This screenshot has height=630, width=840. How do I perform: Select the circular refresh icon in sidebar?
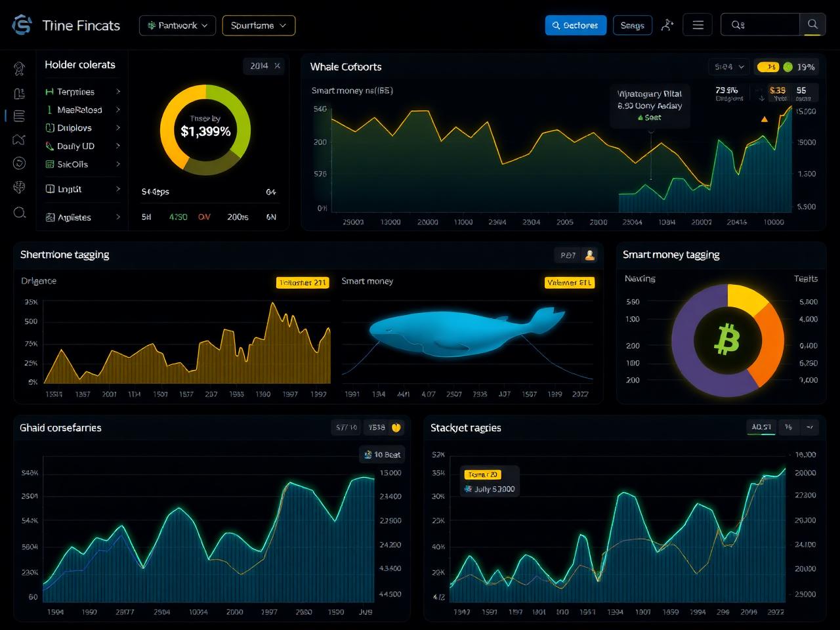(19, 163)
